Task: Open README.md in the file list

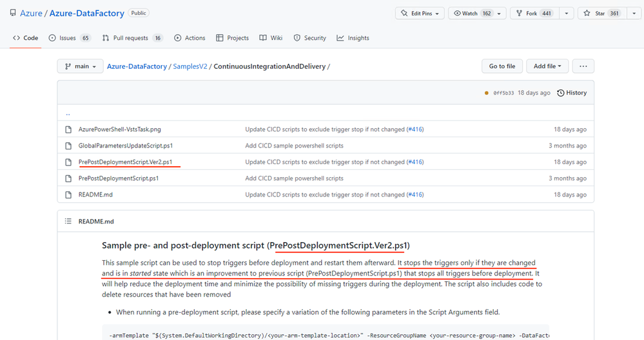Action: point(95,195)
